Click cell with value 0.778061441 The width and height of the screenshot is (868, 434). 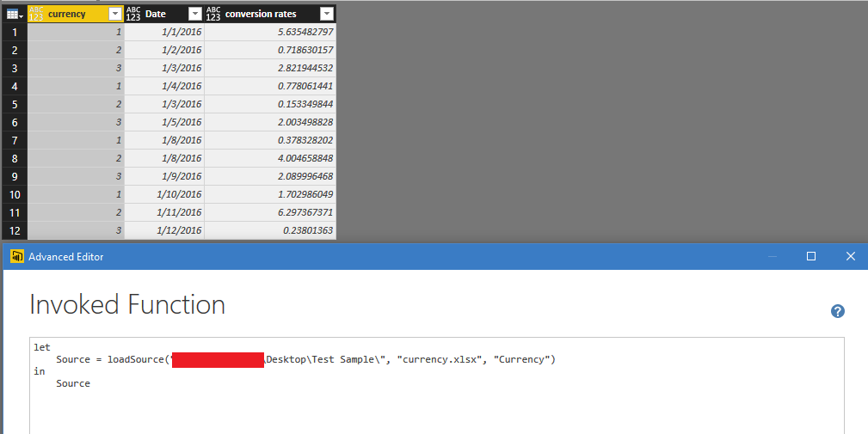coord(270,86)
